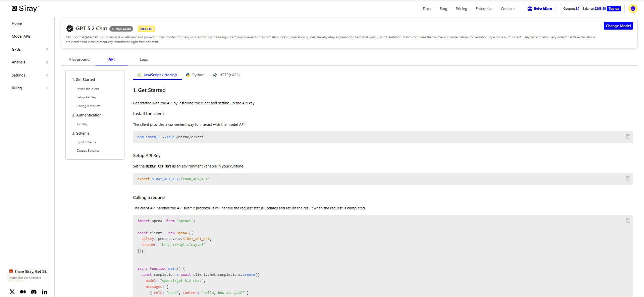Switch to the Playground tab

tap(79, 59)
